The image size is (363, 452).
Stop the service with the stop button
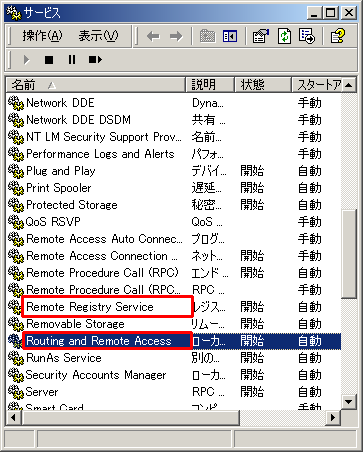click(49, 60)
